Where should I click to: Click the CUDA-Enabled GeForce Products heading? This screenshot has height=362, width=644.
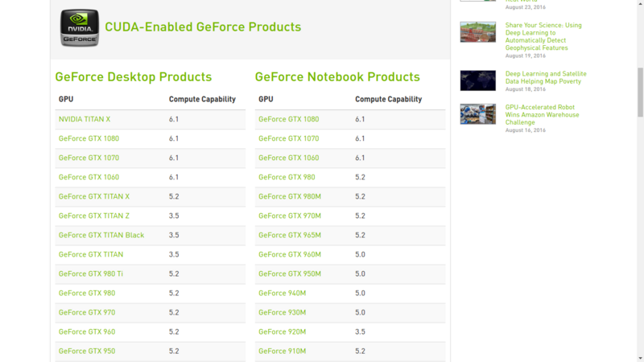coord(203,27)
